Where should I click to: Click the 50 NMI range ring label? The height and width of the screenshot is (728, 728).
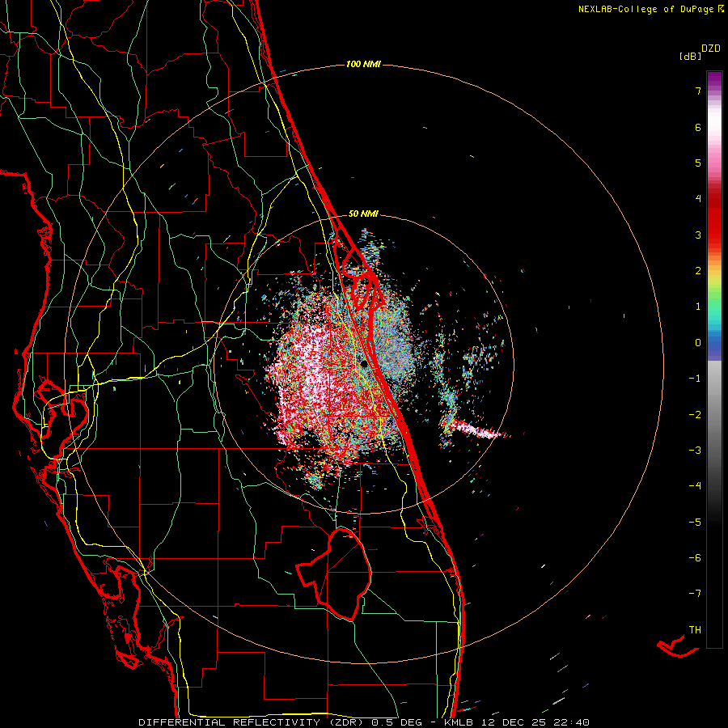click(x=363, y=214)
